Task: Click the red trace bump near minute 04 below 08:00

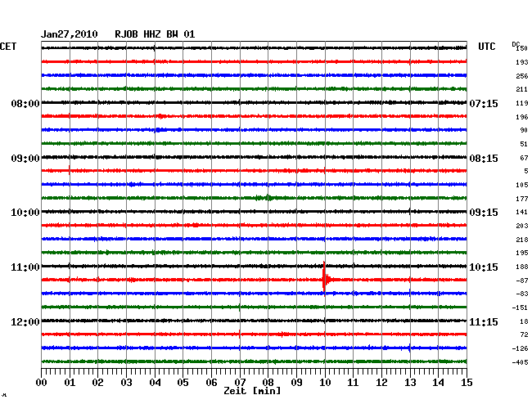Action: (x=161, y=116)
